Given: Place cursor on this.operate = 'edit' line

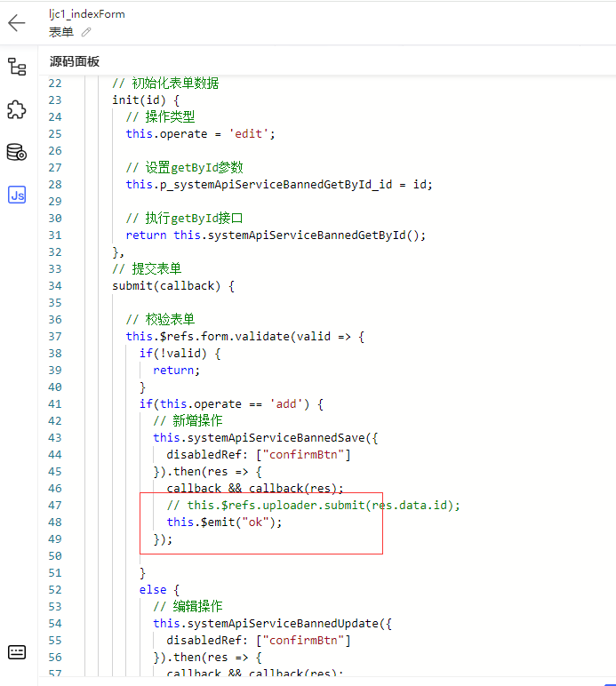Looking at the screenshot, I should [x=200, y=134].
